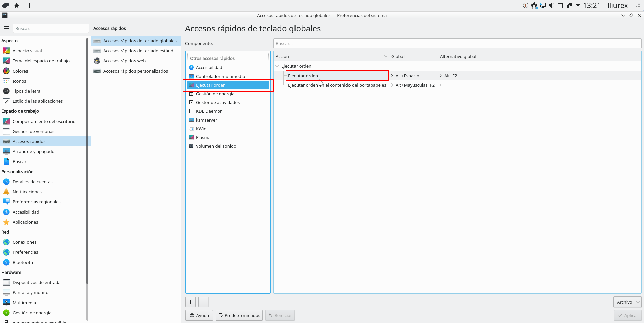
Task: Click the Notificaciones bell icon
Action: 6,192
